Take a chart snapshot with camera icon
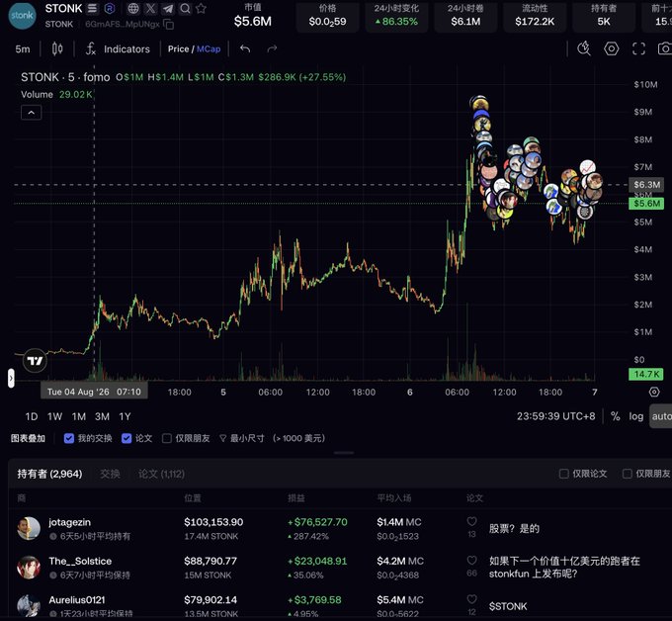This screenshot has width=672, height=621. (665, 48)
